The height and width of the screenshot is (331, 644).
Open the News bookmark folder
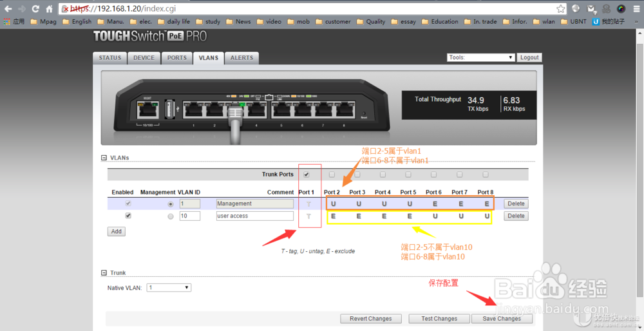(239, 21)
